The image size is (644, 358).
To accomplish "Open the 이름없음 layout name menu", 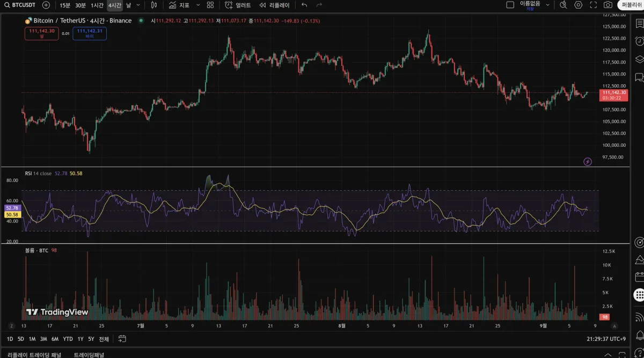I will pyautogui.click(x=530, y=5).
